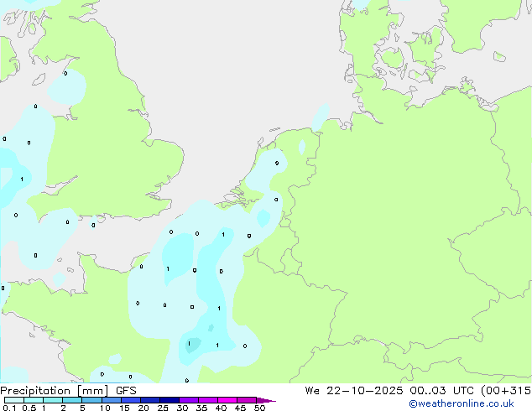This screenshot has height=411, width=532.
Task: Click the 45–50 mm legend color swatch
Action: click(x=247, y=400)
